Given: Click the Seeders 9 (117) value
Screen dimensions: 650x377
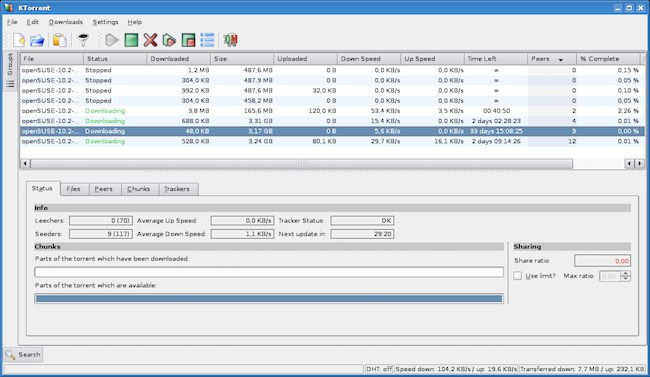Looking at the screenshot, I should click(101, 234).
